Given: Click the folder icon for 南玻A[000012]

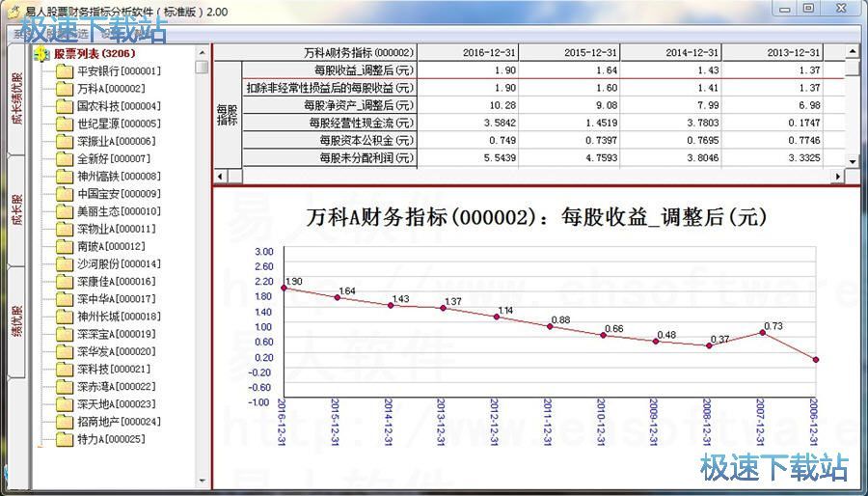Looking at the screenshot, I should (65, 247).
